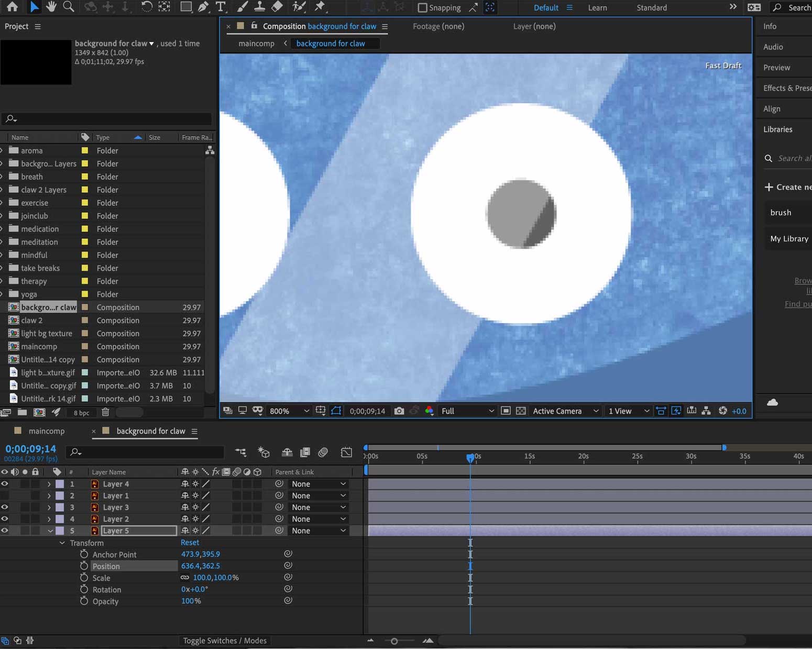Expand Layer 4 properties twirl arrow

pos(49,484)
